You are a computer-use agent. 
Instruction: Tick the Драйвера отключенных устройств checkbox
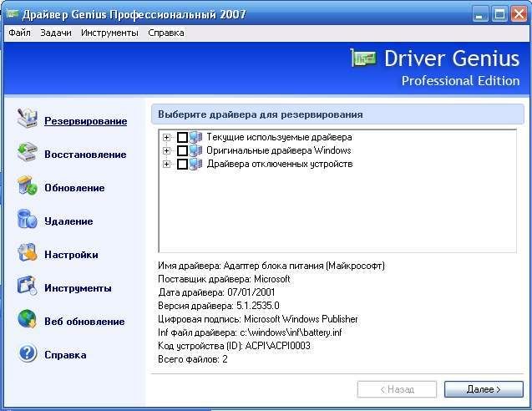[183, 165]
